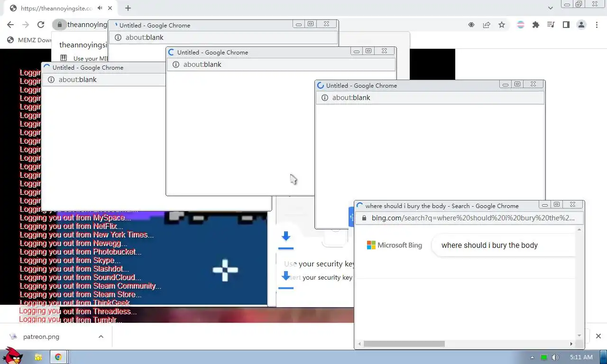The width and height of the screenshot is (607, 364).
Task: Close the middle about:blank popup window
Action: [x=384, y=51]
